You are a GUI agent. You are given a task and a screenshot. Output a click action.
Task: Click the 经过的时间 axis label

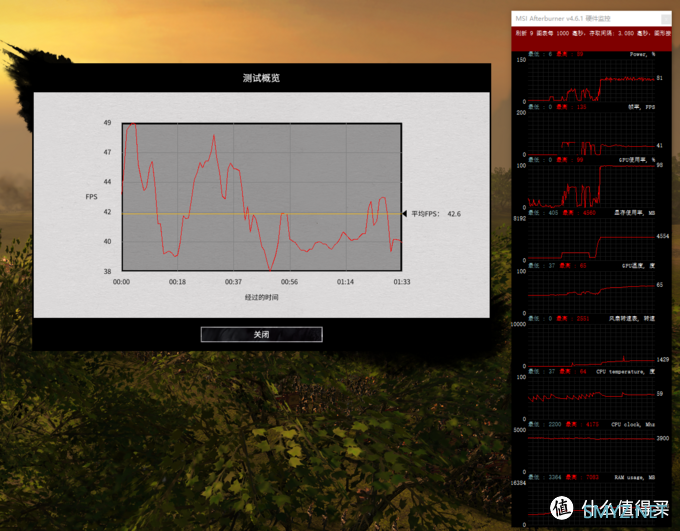[261, 297]
